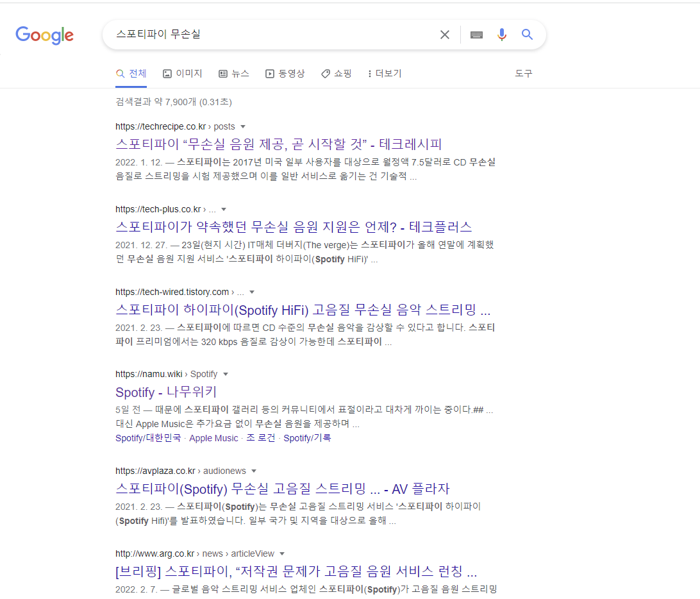Open the 테크레시피 result title link
Screen dimensions: 700x599
pyautogui.click(x=279, y=144)
